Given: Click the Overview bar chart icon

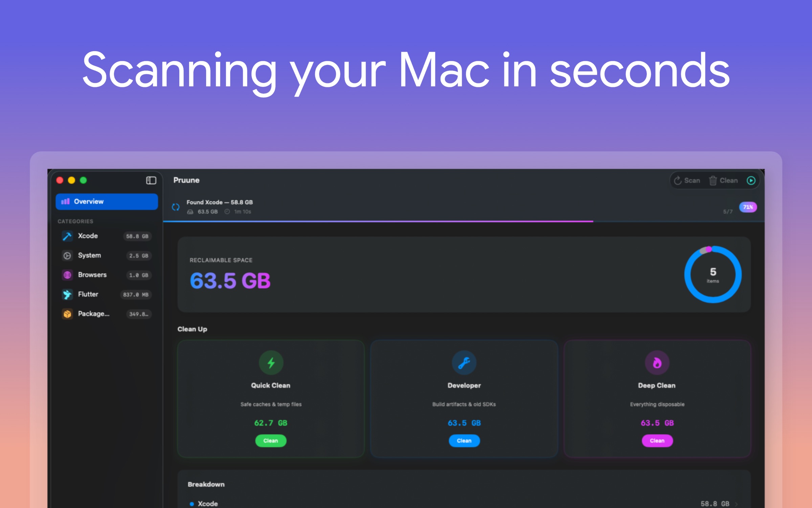Looking at the screenshot, I should [65, 202].
